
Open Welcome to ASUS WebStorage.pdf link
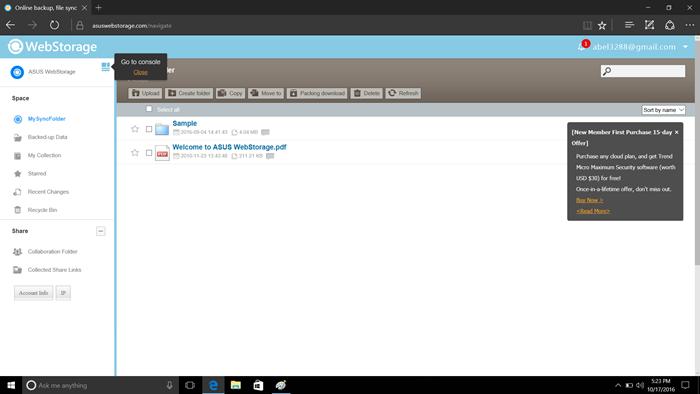coord(229,147)
